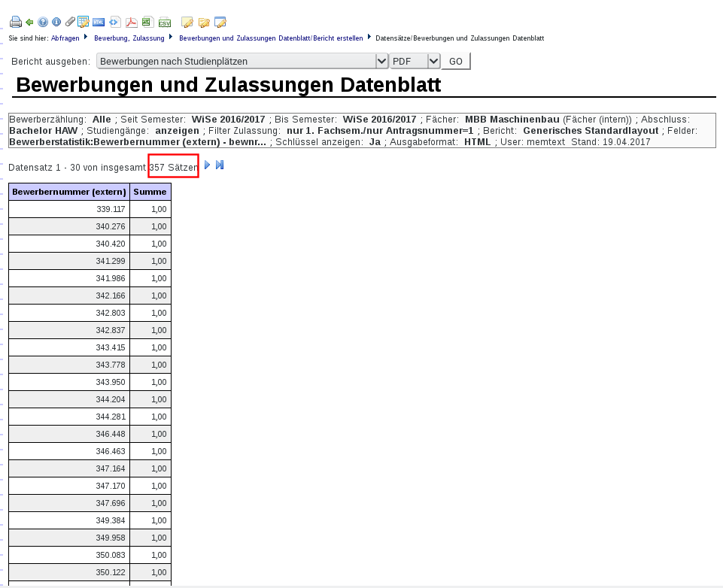
Task: Follow the 'Abfragen' breadcrumb link
Action: (x=65, y=38)
